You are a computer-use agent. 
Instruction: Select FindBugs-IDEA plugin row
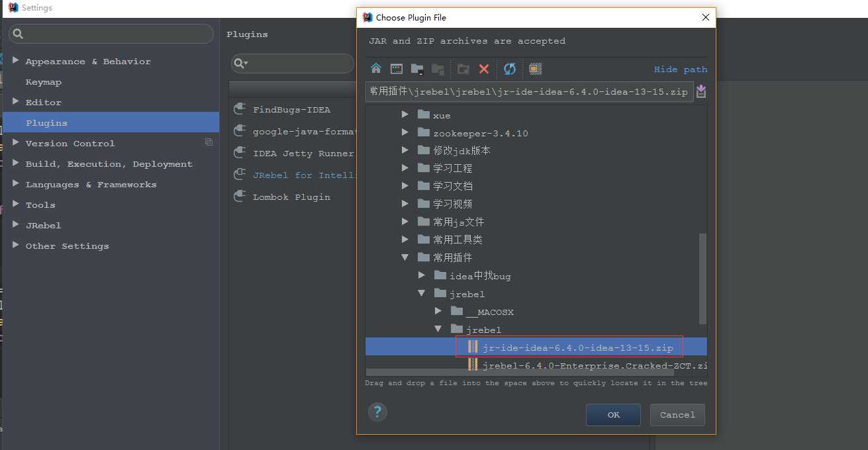294,110
